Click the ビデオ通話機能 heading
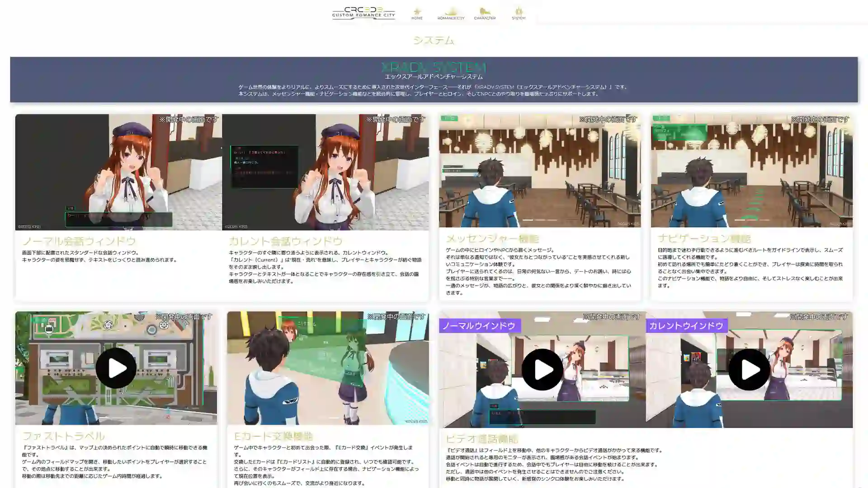868x488 pixels. coord(482,439)
